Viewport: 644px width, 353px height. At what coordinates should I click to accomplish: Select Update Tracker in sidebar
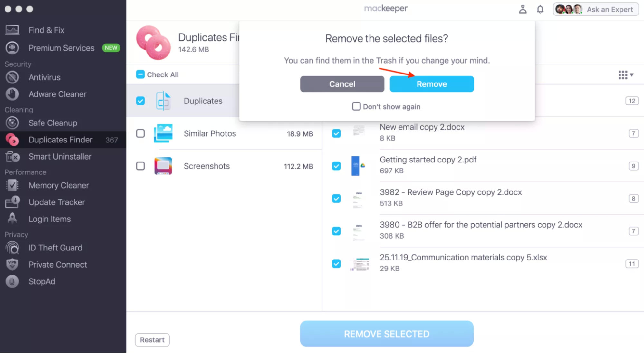57,202
